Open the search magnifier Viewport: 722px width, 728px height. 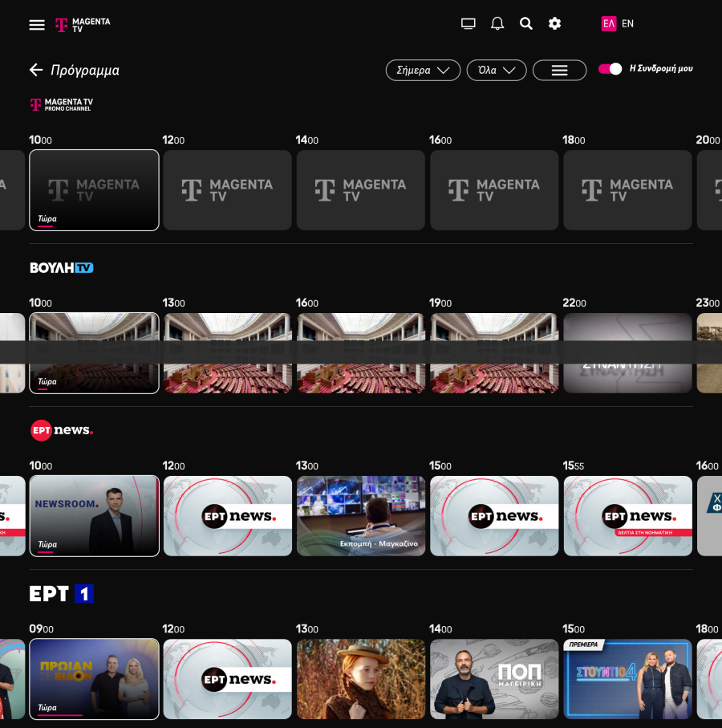click(525, 24)
